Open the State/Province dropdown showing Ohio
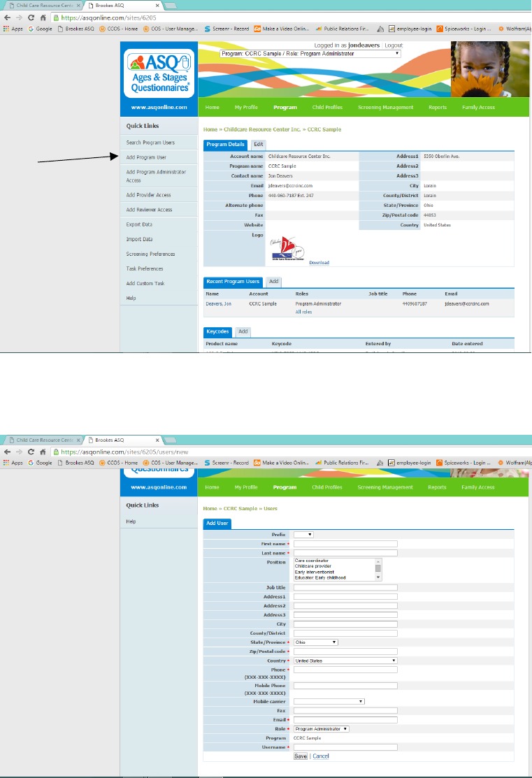Screen dimensions: 532x778 [x=315, y=642]
